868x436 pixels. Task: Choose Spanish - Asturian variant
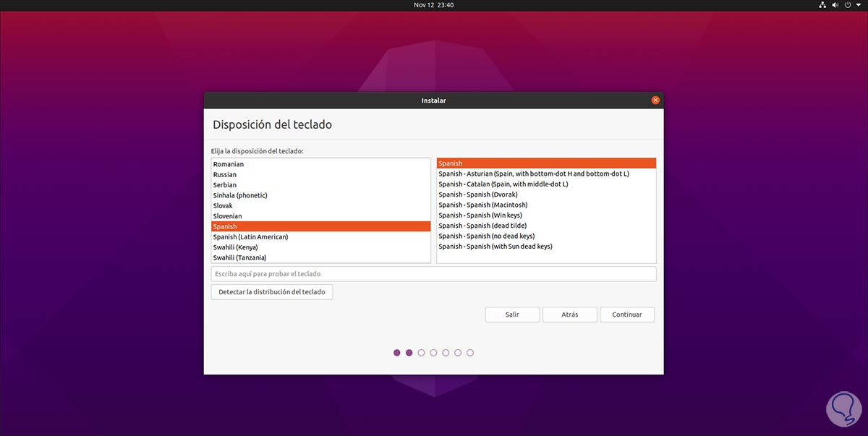pos(546,174)
